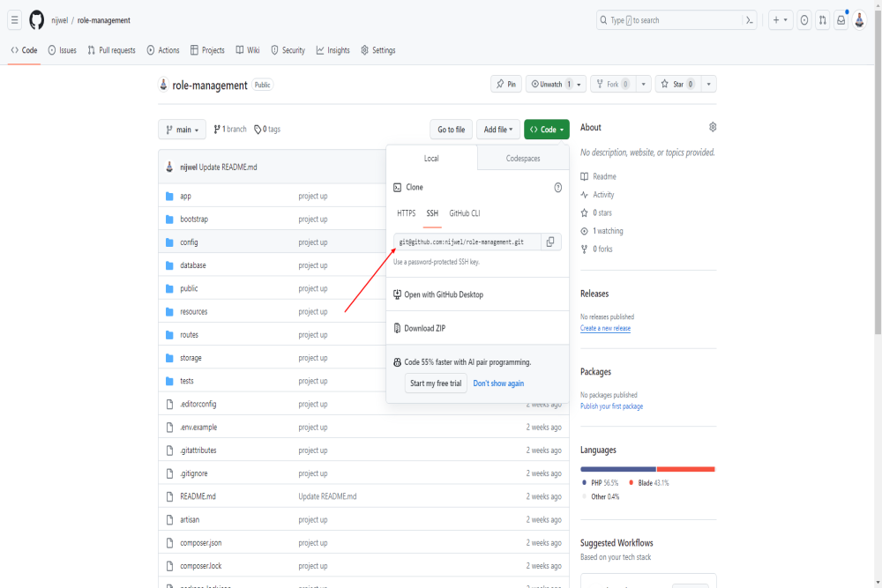This screenshot has width=882, height=588.
Task: Select the Code repository tab
Action: tap(24, 50)
